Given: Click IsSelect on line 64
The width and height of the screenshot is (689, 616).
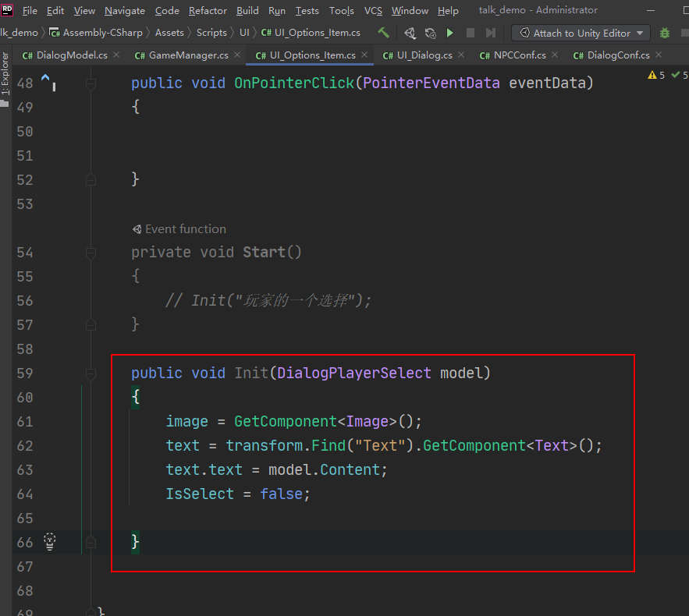Looking at the screenshot, I should 200,494.
